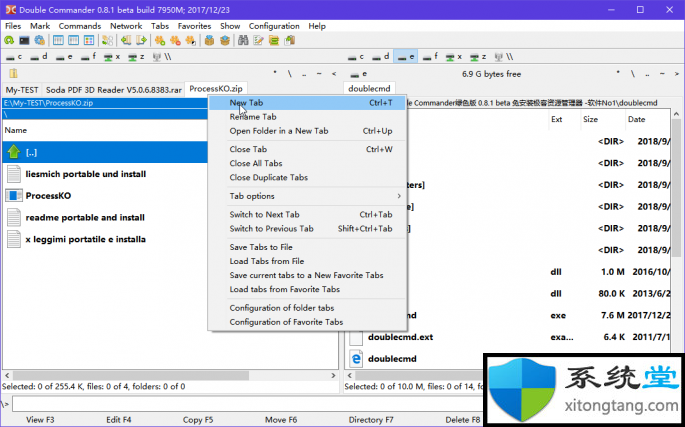Click the Size column header in right panel
This screenshot has width=685, height=427.
(x=601, y=119)
